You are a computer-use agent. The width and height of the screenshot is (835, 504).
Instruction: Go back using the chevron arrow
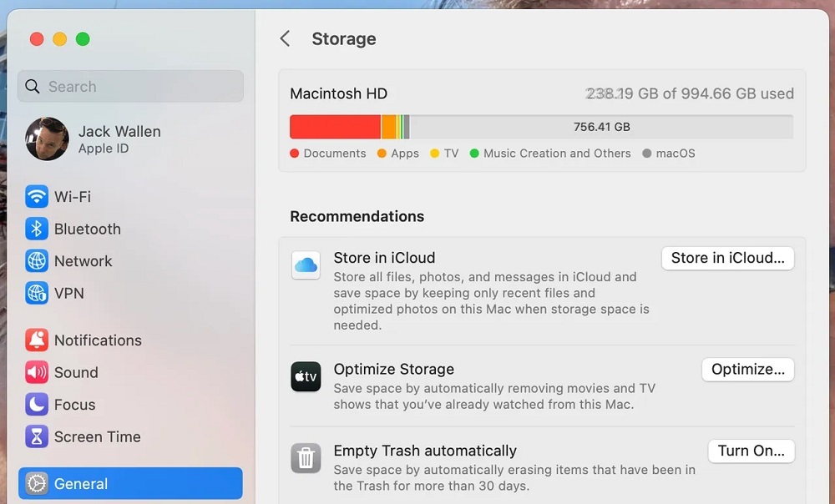pyautogui.click(x=285, y=39)
